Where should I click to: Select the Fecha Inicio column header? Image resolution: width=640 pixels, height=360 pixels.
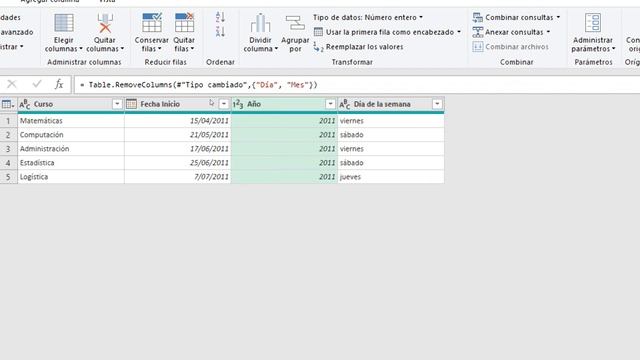tap(178, 104)
